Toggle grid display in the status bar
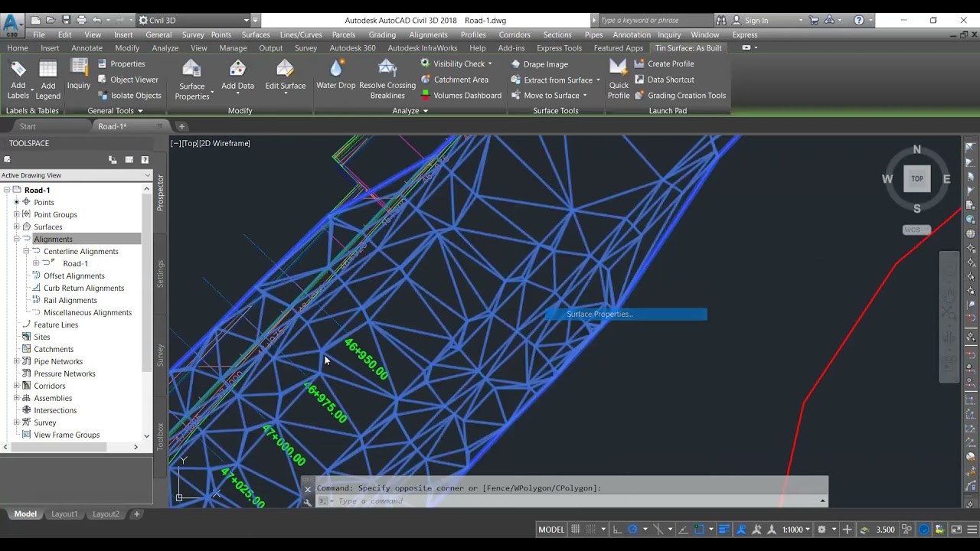Viewport: 980px width, 551px height. coord(576,530)
